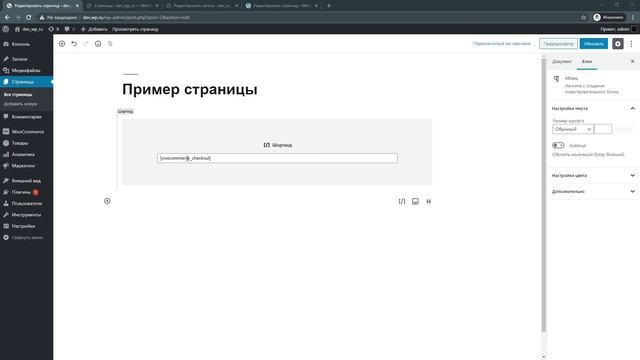
Task: Open the Добавить menu in admin bar
Action: 94,29
